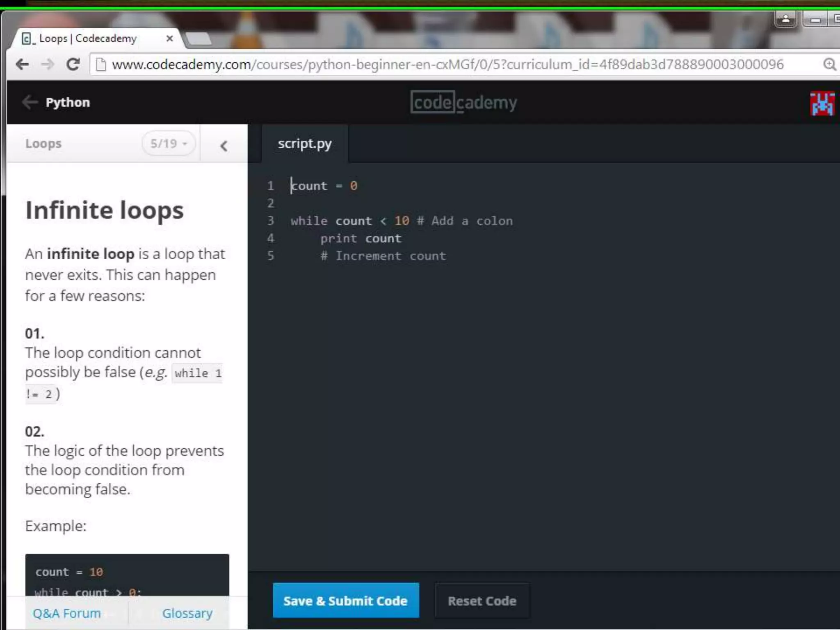Close the Loops | Codecademy tab
The height and width of the screenshot is (630, 840).
coord(169,39)
